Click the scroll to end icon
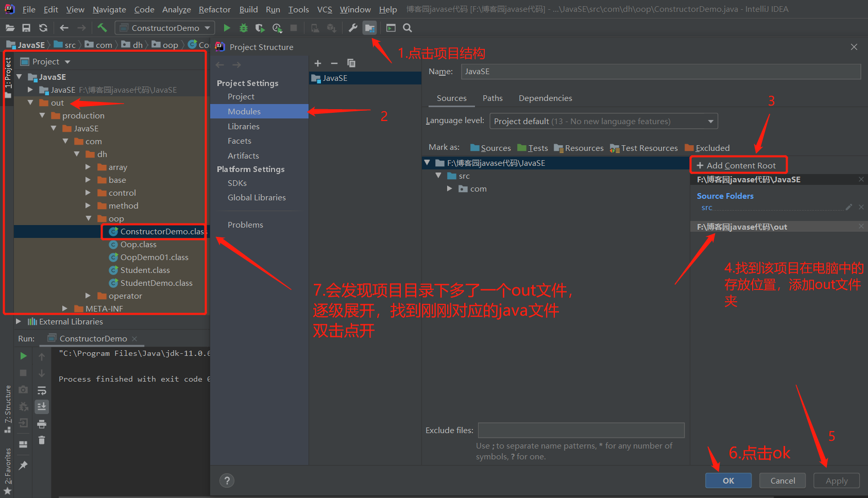This screenshot has width=868, height=498. point(42,407)
